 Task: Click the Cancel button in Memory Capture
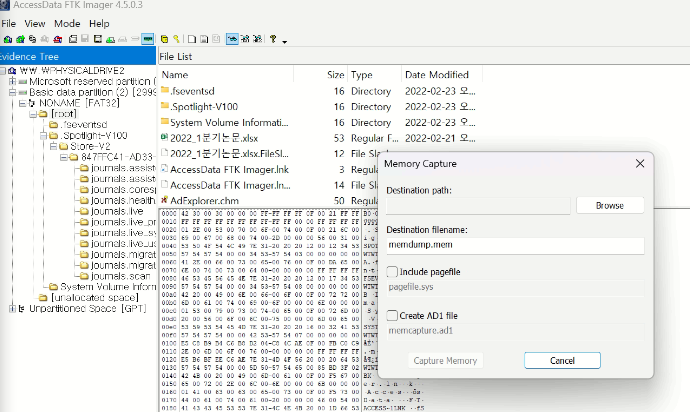562,360
